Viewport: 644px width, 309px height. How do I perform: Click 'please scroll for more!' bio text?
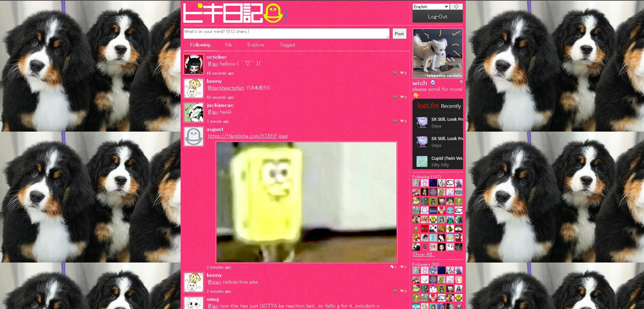coord(437,89)
